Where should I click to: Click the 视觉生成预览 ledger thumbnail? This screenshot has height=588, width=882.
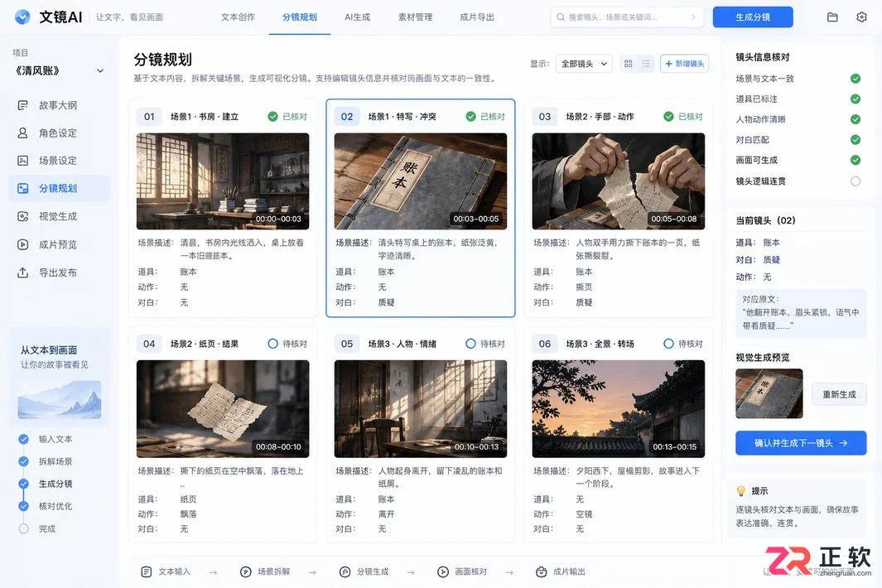769,393
